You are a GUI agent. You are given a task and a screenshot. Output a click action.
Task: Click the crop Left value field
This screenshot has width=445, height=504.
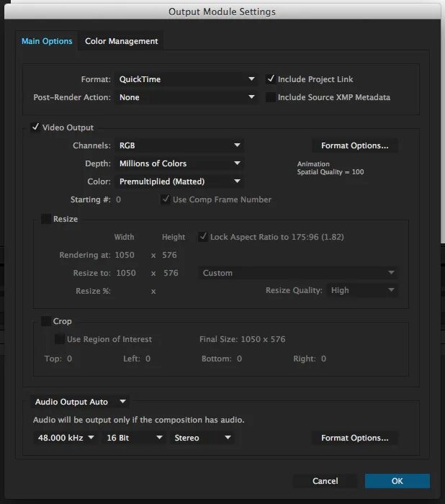[x=148, y=359]
